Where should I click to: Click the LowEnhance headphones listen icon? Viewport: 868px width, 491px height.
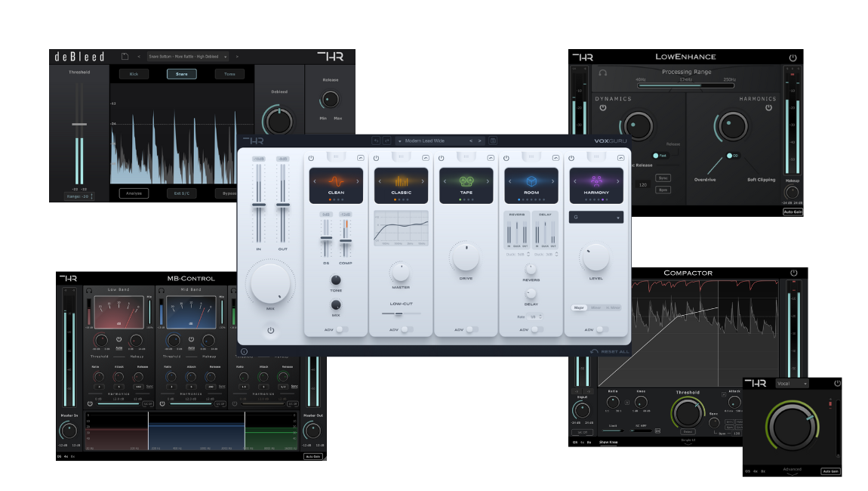tap(603, 73)
